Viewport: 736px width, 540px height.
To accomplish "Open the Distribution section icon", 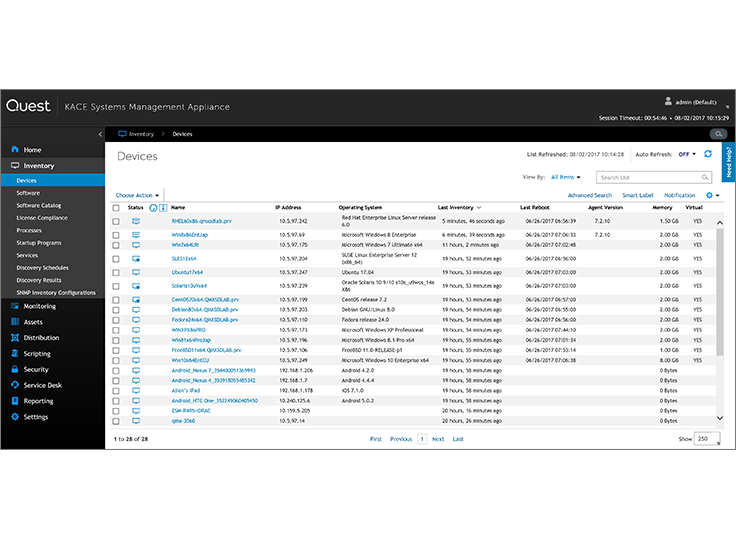I will (x=15, y=338).
